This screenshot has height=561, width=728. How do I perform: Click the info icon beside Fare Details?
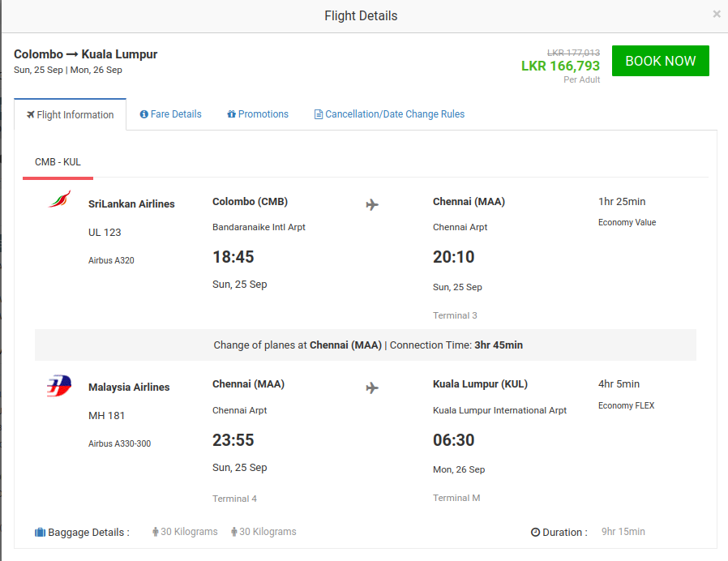pyautogui.click(x=144, y=114)
